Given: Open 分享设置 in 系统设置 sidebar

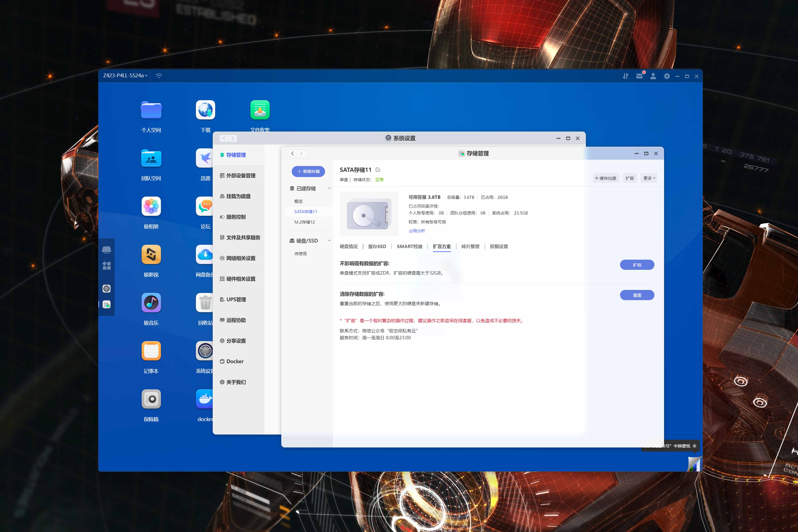Looking at the screenshot, I should [238, 341].
